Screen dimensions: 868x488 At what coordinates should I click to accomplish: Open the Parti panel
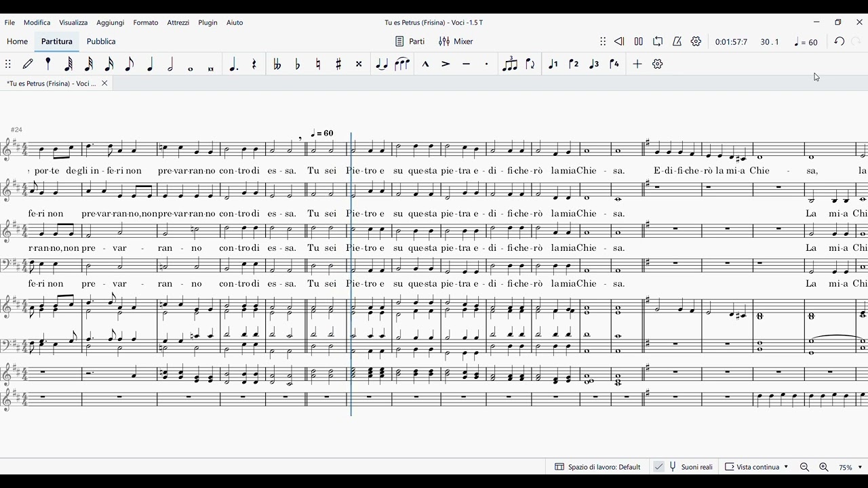[x=410, y=41]
